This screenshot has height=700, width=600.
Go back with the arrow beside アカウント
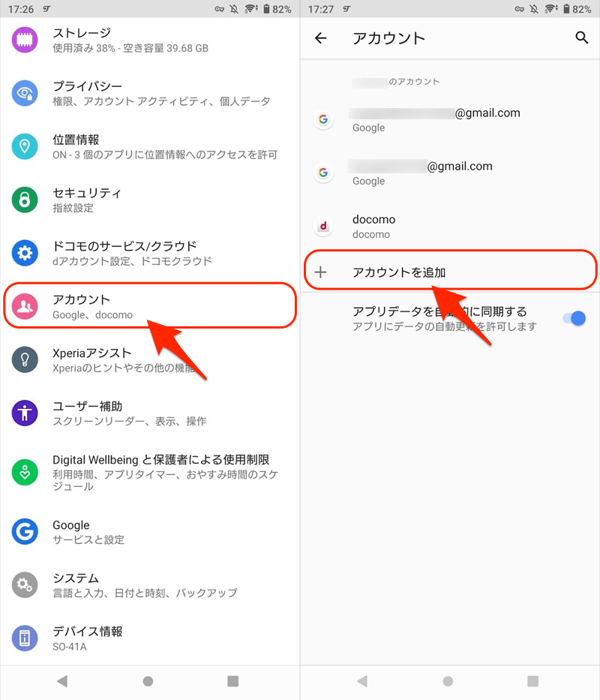point(320,38)
